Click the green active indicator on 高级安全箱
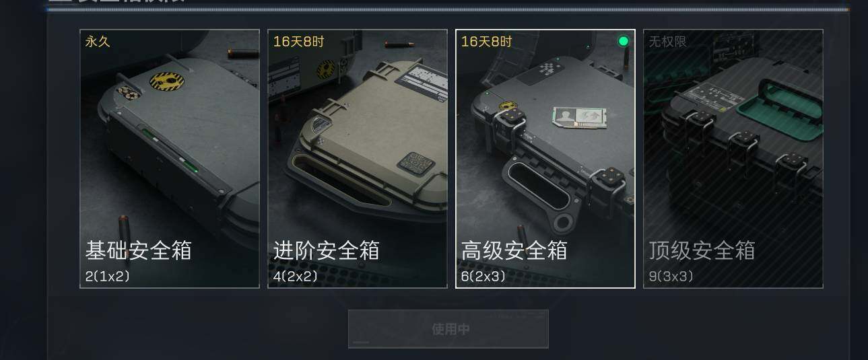868x360 pixels. pos(624,42)
